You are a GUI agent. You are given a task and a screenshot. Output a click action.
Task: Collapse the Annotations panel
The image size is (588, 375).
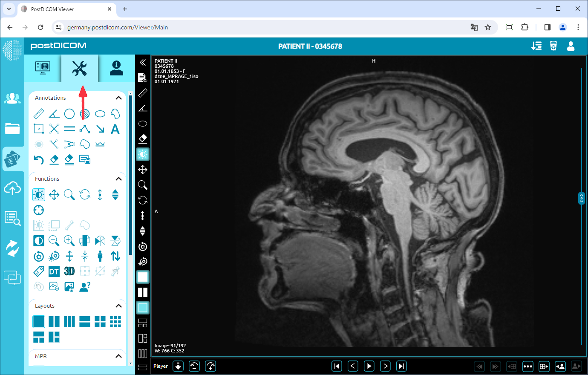pos(119,98)
